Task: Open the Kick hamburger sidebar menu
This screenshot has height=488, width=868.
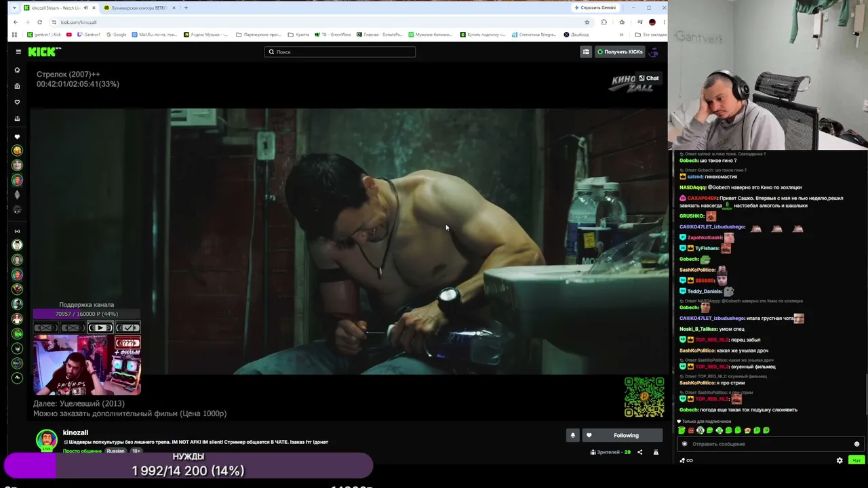Action: (18, 52)
